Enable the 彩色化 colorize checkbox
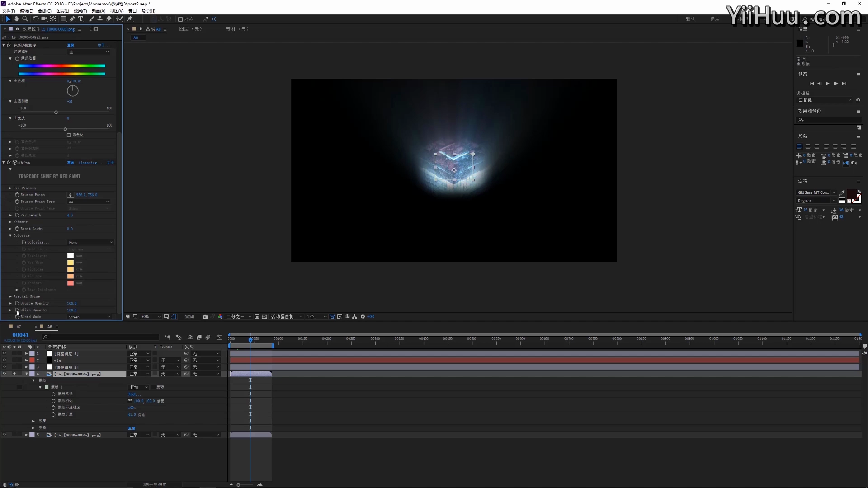Viewport: 868px width, 488px height. click(69, 135)
